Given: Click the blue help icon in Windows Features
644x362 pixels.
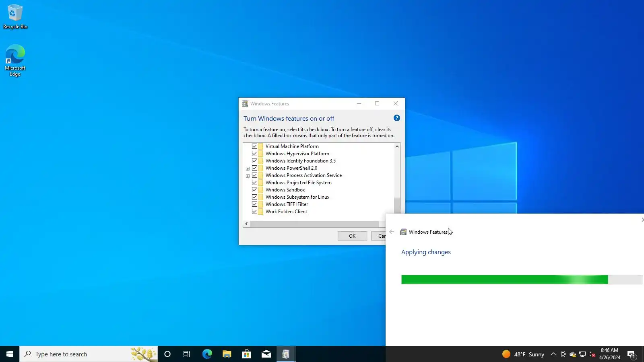Looking at the screenshot, I should click(x=397, y=118).
